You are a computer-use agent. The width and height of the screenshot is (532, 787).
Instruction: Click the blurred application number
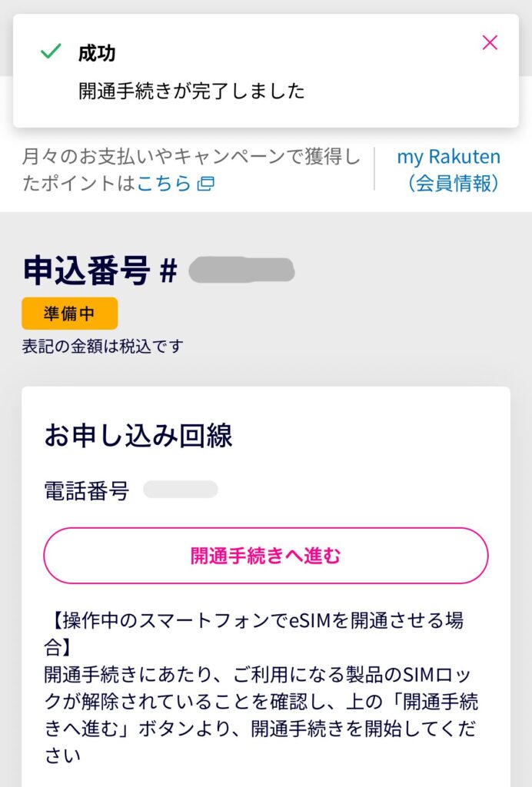(241, 271)
